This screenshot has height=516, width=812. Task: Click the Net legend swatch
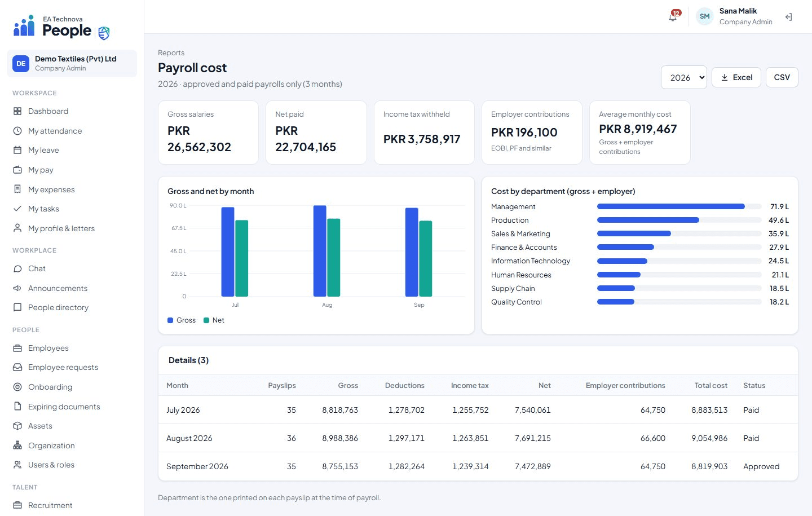pos(206,320)
